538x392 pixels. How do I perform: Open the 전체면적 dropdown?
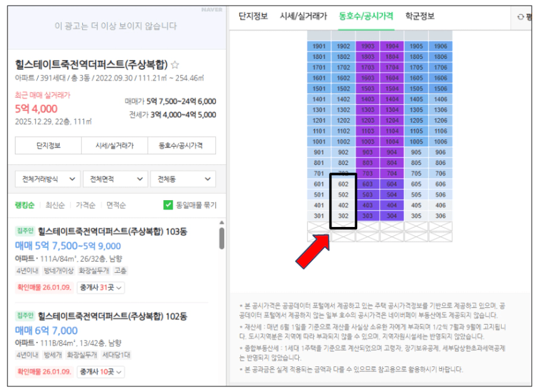(x=116, y=179)
